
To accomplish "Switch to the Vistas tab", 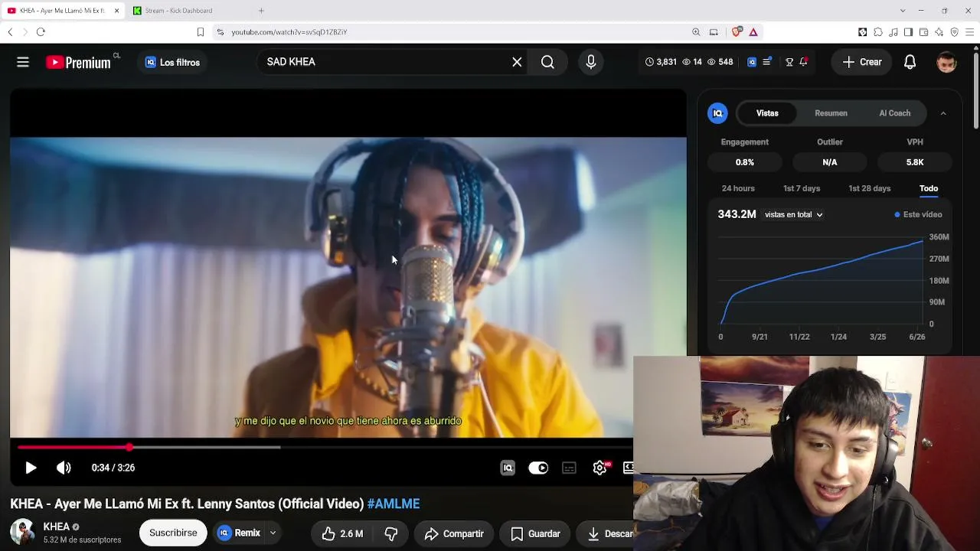I will 767,113.
